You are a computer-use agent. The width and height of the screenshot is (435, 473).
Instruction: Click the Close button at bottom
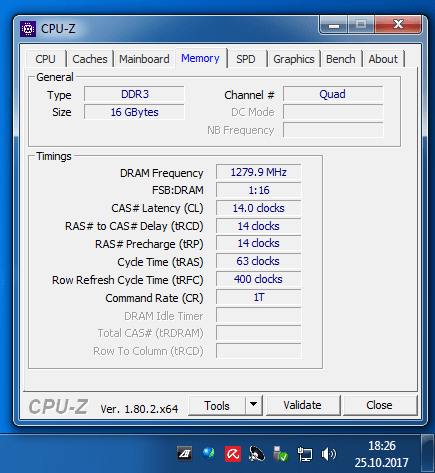pyautogui.click(x=379, y=405)
